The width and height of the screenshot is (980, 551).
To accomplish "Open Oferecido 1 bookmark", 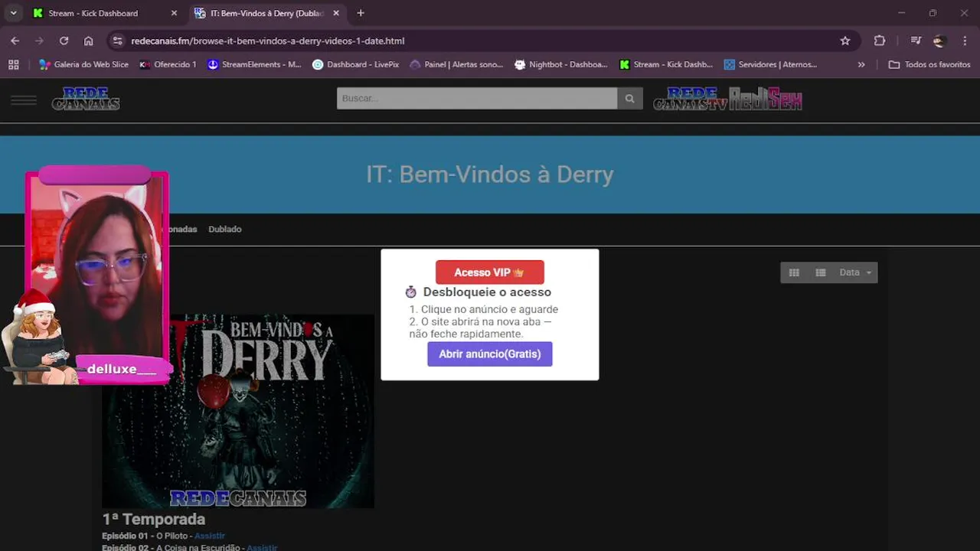I will (x=168, y=65).
